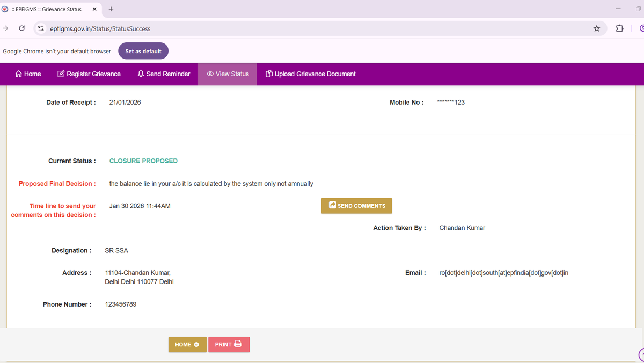Click the CLOSURE PROPOSED status text
Viewport: 644px width, 363px height.
[x=143, y=161]
